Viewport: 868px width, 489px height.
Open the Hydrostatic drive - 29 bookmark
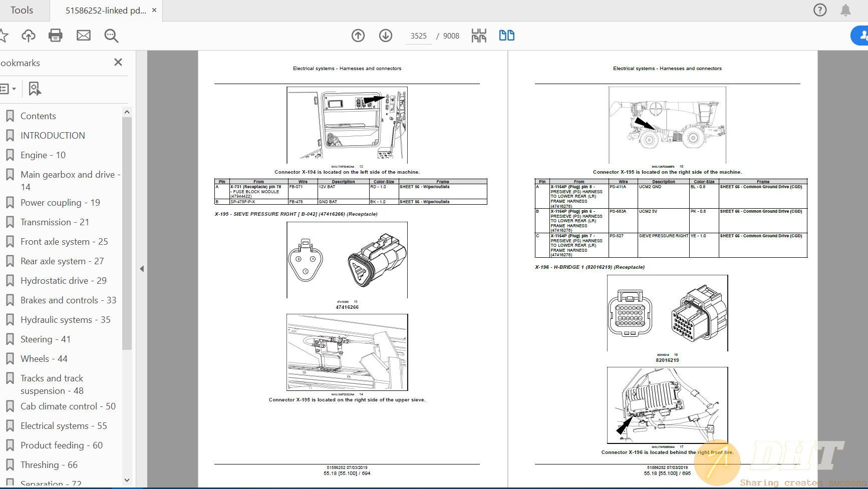click(64, 281)
